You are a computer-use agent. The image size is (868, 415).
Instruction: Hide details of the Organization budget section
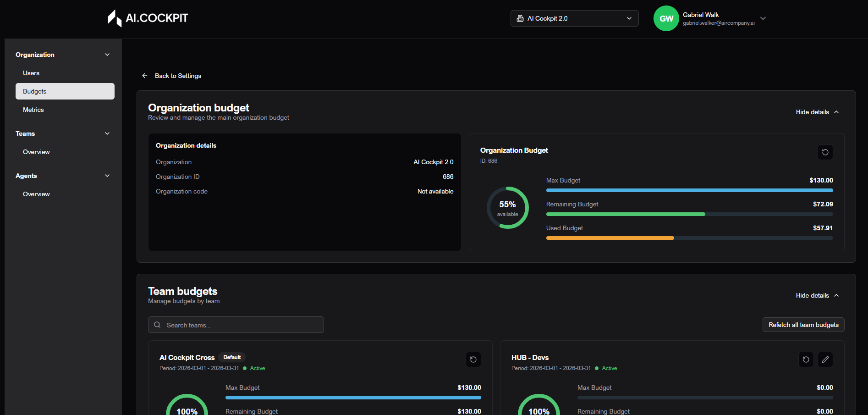(817, 112)
